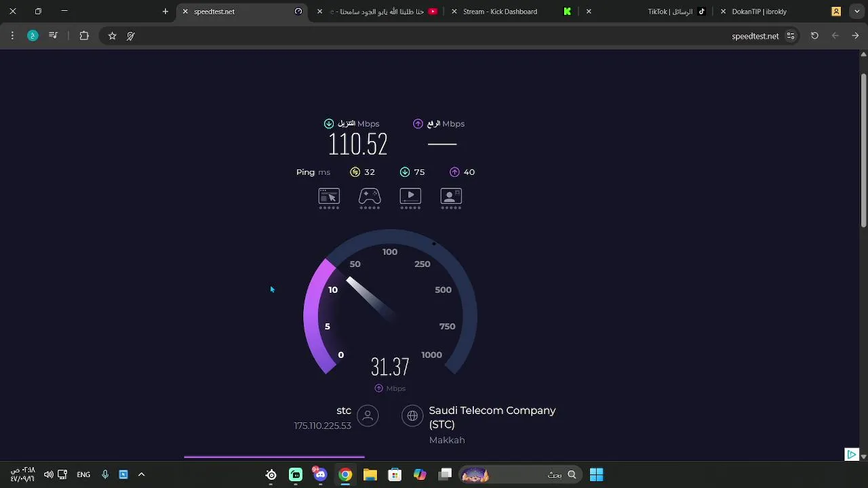This screenshot has height=488, width=868.
Task: Open the Windows Start menu
Action: tap(596, 474)
